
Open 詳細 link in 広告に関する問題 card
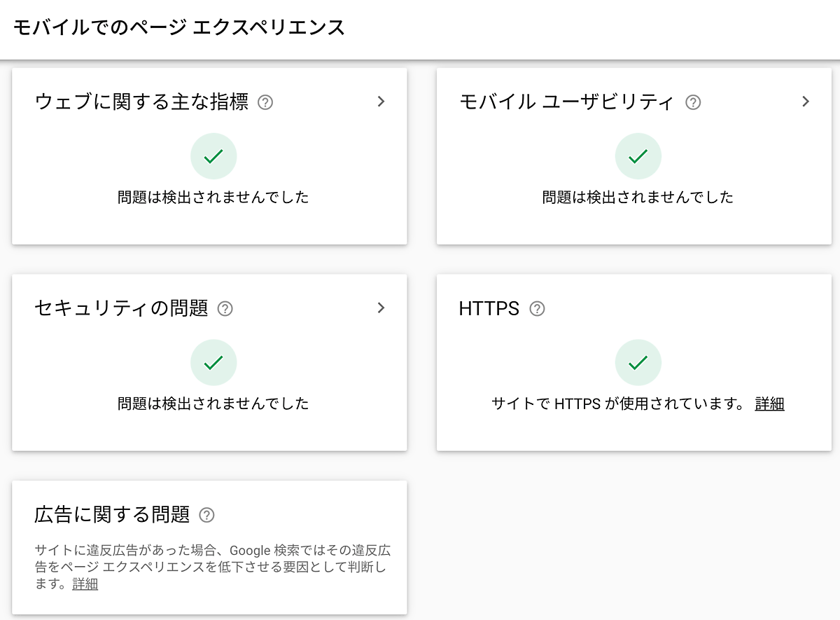[x=85, y=584]
